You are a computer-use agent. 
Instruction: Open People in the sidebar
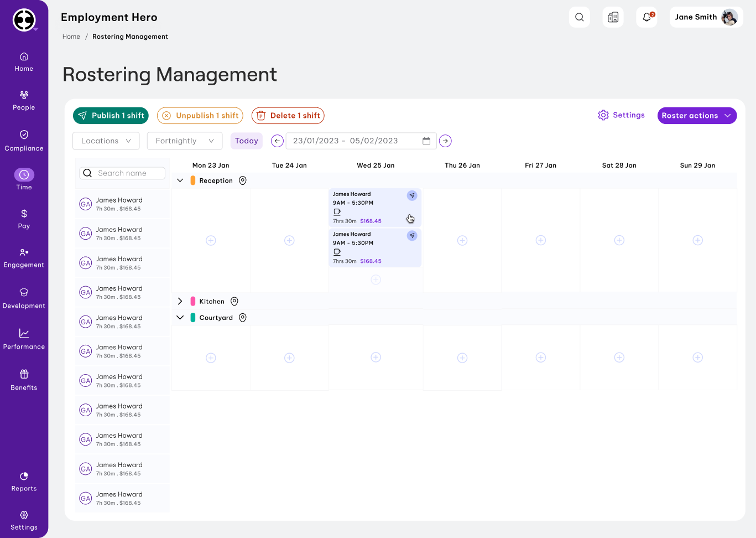(x=24, y=100)
